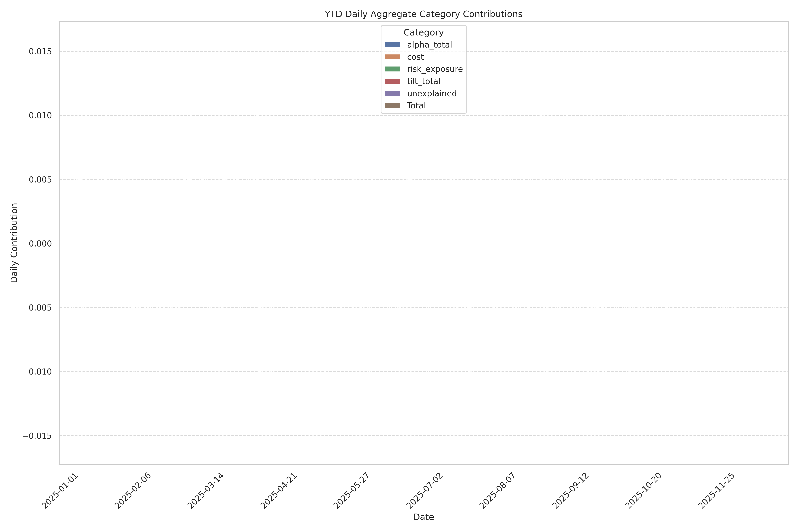Click the alpha_total blue legend swatch
798x532 pixels.
[392, 45]
